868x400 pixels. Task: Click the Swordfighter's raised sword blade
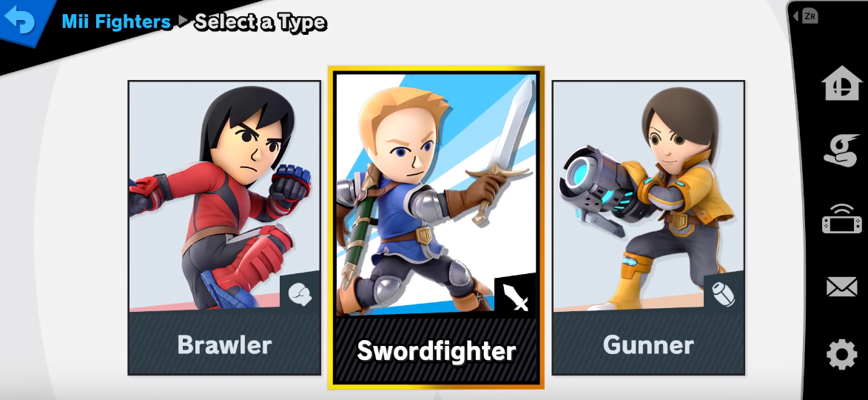point(513,127)
